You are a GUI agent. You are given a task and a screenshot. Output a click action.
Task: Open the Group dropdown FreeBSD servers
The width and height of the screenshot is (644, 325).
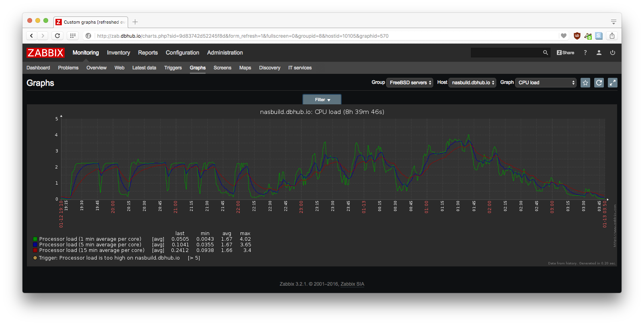(x=410, y=83)
